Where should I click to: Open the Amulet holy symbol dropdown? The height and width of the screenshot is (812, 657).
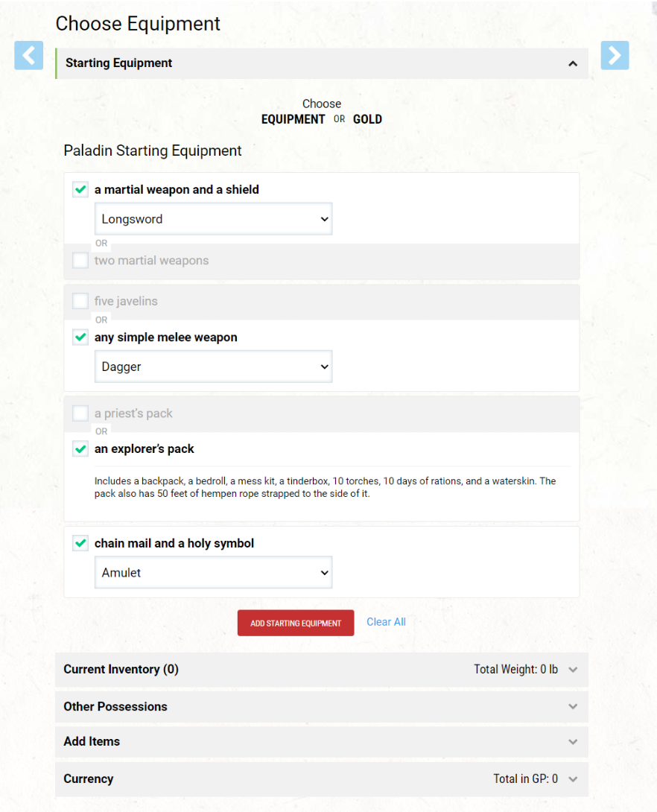[x=213, y=573]
